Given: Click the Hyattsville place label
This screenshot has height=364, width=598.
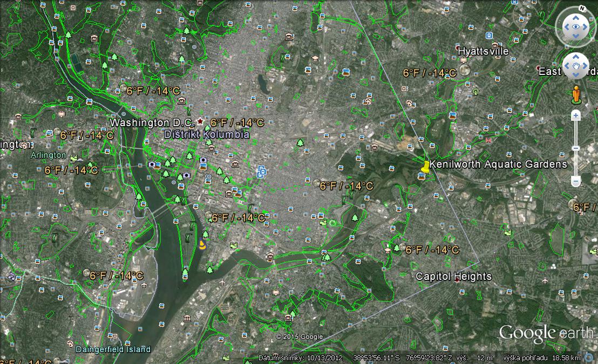Looking at the screenshot, I should click(483, 51).
